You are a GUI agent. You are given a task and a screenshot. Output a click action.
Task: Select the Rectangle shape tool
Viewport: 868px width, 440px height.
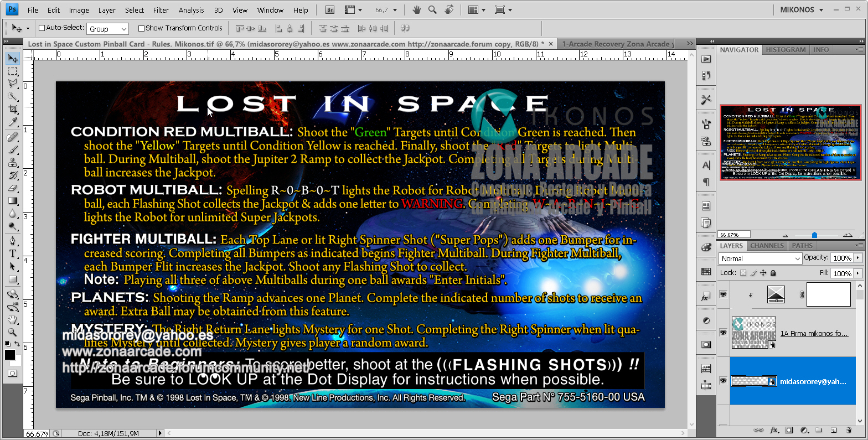coord(12,279)
